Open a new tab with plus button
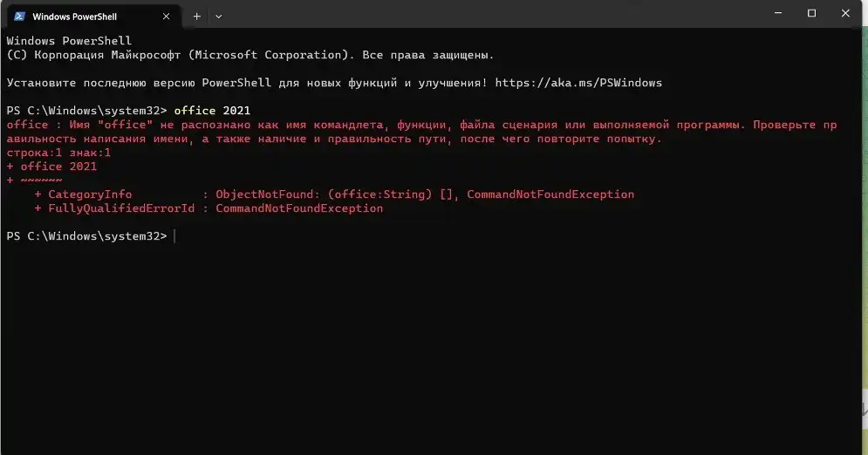The height and width of the screenshot is (455, 868). pyautogui.click(x=196, y=17)
